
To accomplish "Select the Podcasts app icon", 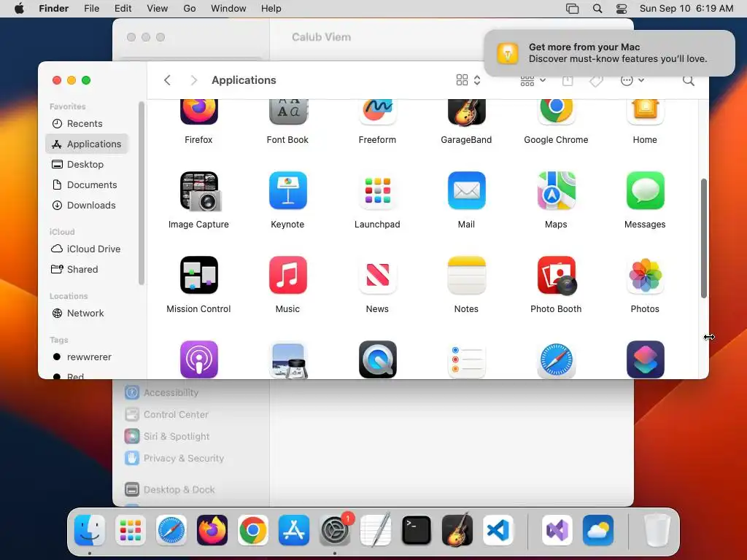I will coord(198,359).
